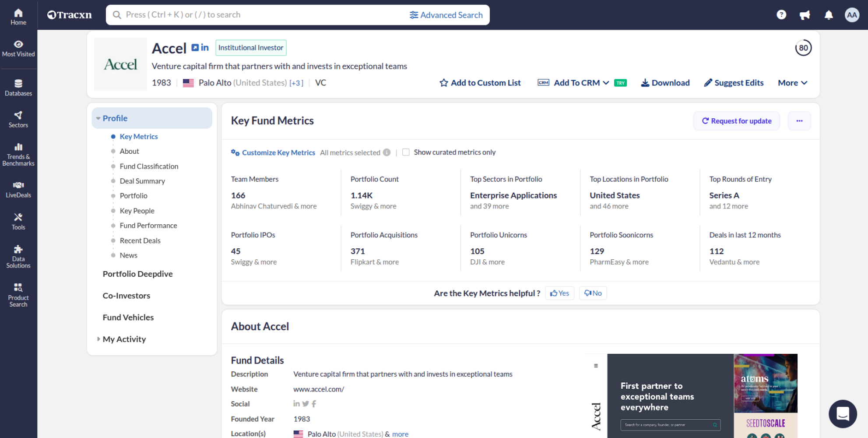Visit the www.accel.com website link

[x=319, y=389]
